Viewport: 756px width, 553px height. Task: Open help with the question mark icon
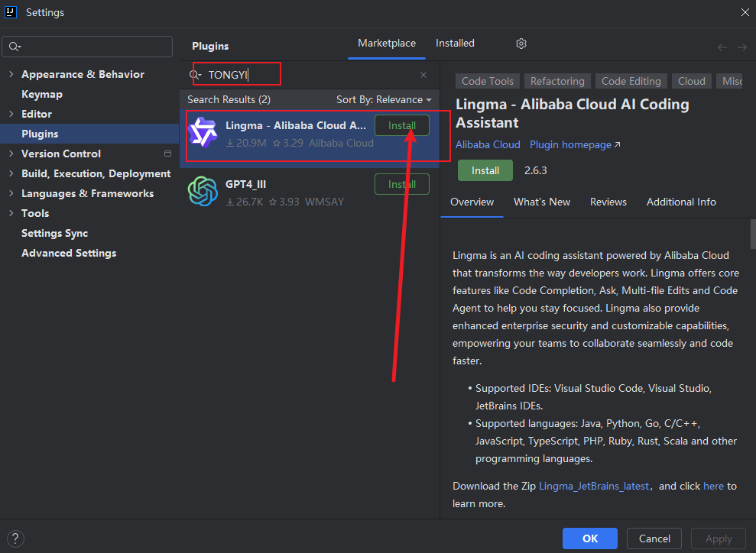point(15,538)
